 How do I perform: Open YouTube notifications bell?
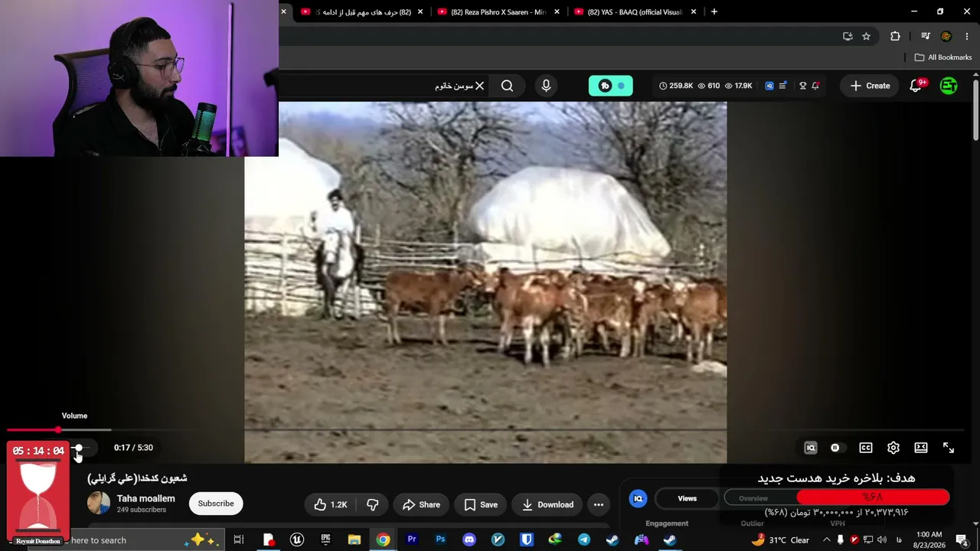(x=916, y=86)
